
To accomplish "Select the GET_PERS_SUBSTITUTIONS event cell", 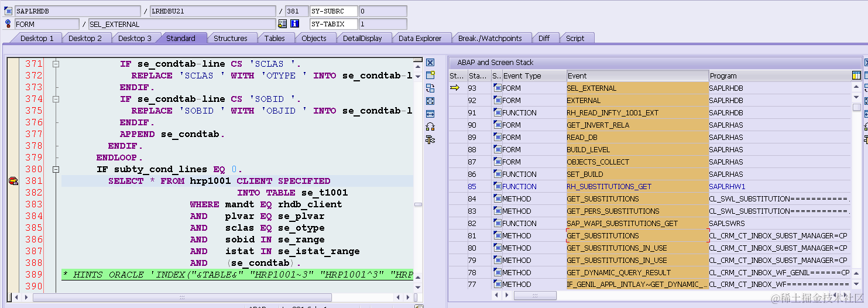I will coord(637,211).
